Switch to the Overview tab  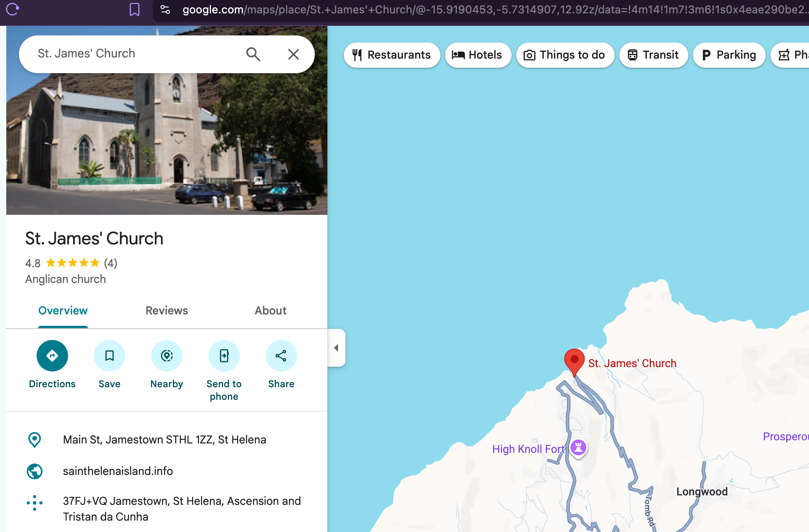click(63, 310)
